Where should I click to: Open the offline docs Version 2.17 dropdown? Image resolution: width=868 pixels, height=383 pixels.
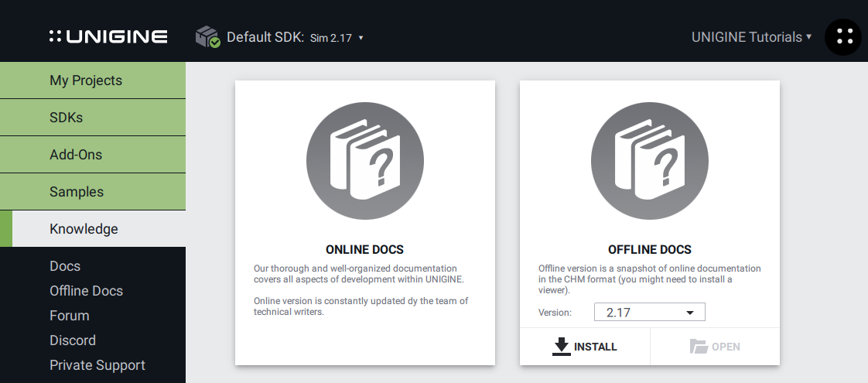click(649, 312)
